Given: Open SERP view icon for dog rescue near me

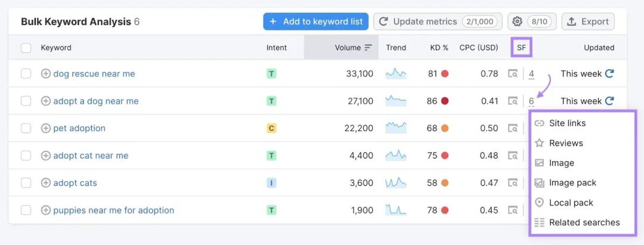Looking at the screenshot, I should pos(513,74).
